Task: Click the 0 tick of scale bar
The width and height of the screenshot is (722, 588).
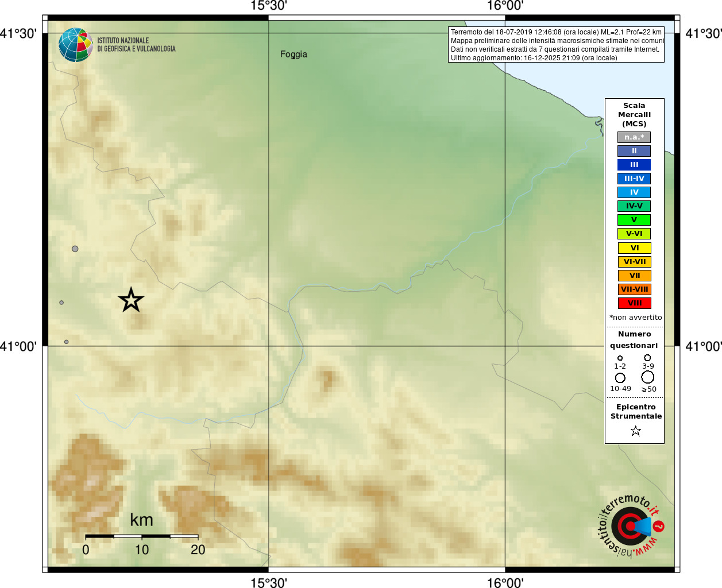Action: pyautogui.click(x=86, y=550)
